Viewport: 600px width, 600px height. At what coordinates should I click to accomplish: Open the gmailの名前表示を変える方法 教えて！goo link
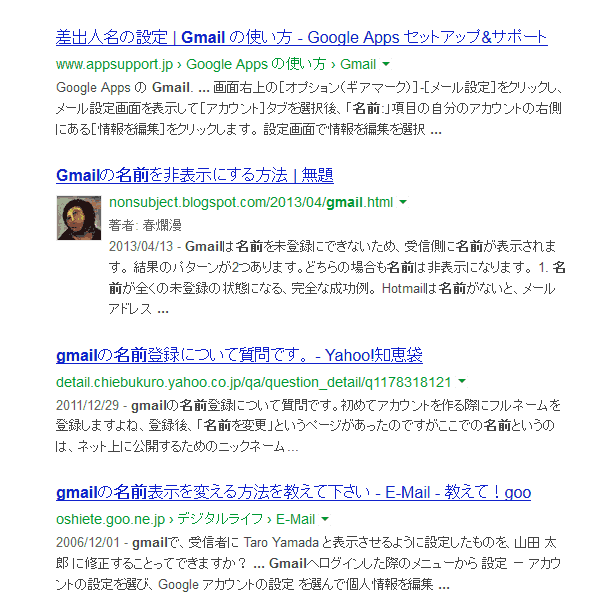293,492
